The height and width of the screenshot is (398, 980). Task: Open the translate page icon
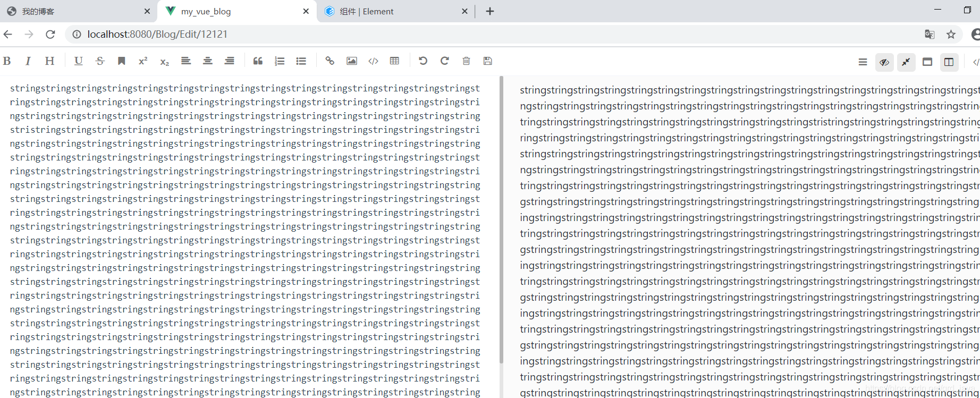(x=930, y=34)
